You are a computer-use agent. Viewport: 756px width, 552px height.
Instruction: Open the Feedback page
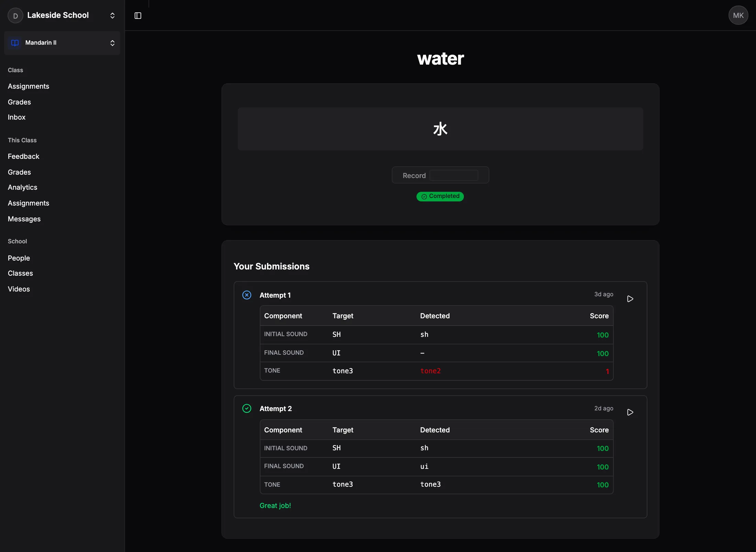pyautogui.click(x=23, y=156)
